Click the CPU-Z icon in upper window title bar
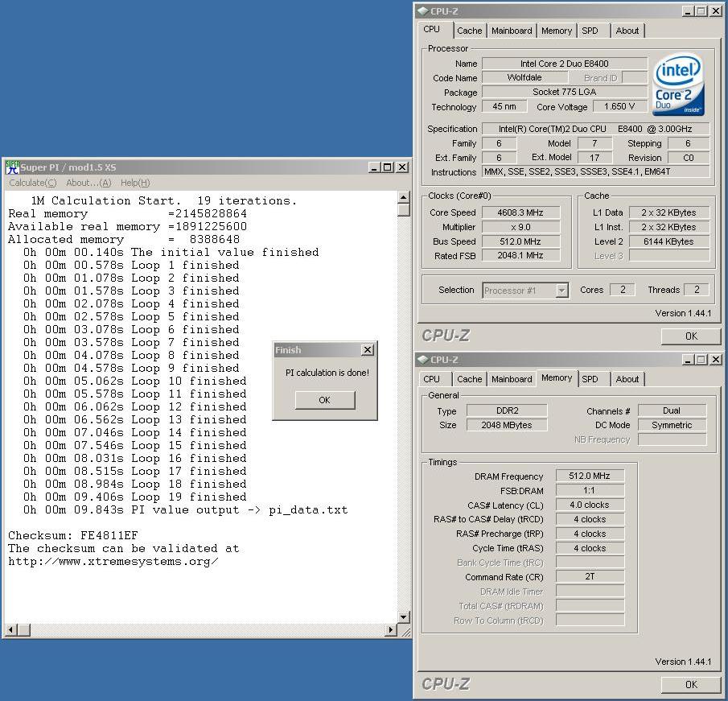728x701 pixels. pos(423,11)
